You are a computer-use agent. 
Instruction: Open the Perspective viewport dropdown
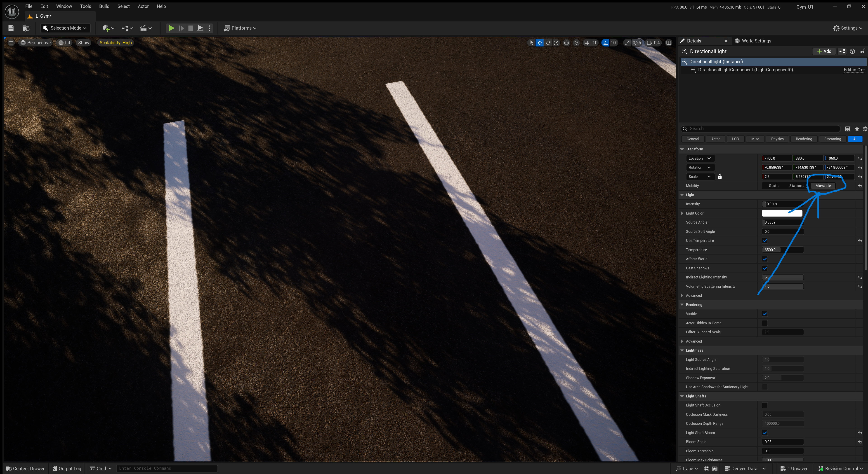[36, 43]
